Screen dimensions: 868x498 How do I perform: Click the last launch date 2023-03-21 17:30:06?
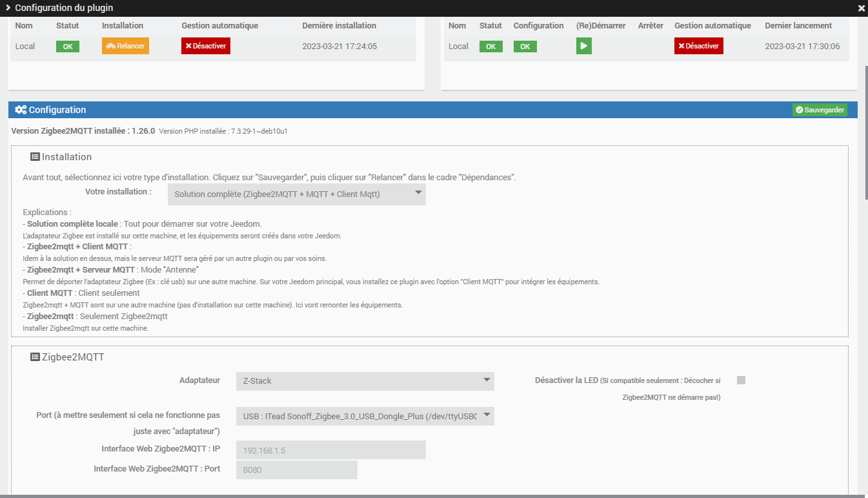click(802, 47)
